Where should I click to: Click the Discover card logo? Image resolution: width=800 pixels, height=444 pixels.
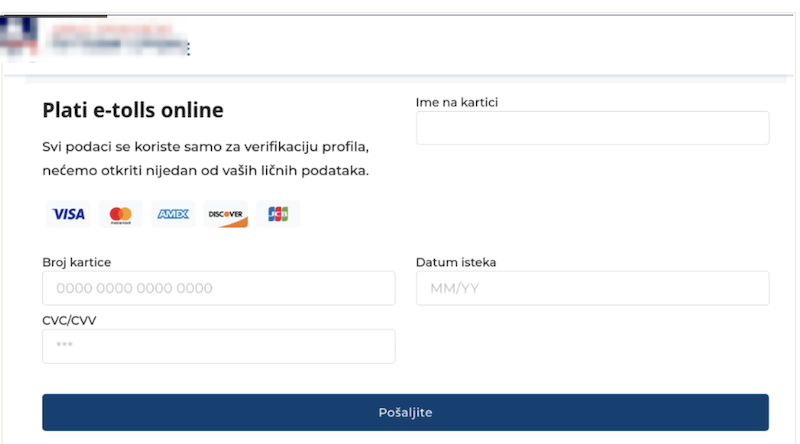pos(226,214)
